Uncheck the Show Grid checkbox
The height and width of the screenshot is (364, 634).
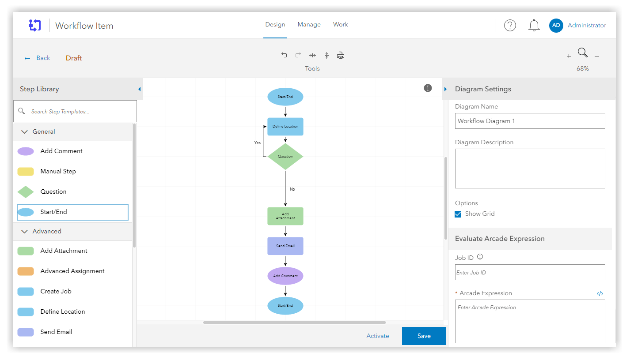458,214
